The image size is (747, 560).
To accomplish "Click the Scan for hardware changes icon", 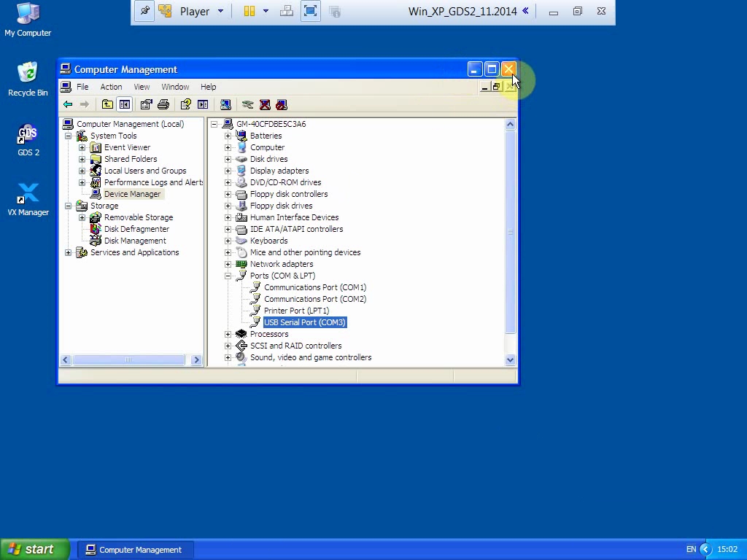I will click(225, 104).
